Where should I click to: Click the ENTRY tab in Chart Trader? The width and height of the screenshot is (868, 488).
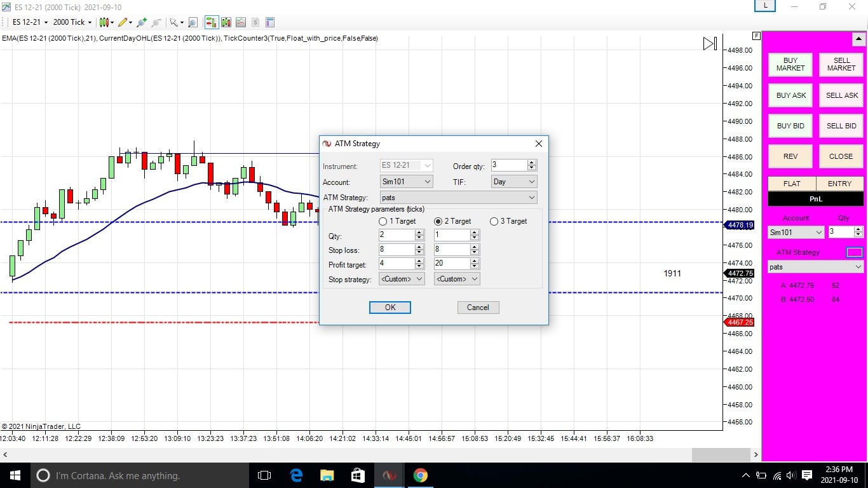pyautogui.click(x=839, y=184)
